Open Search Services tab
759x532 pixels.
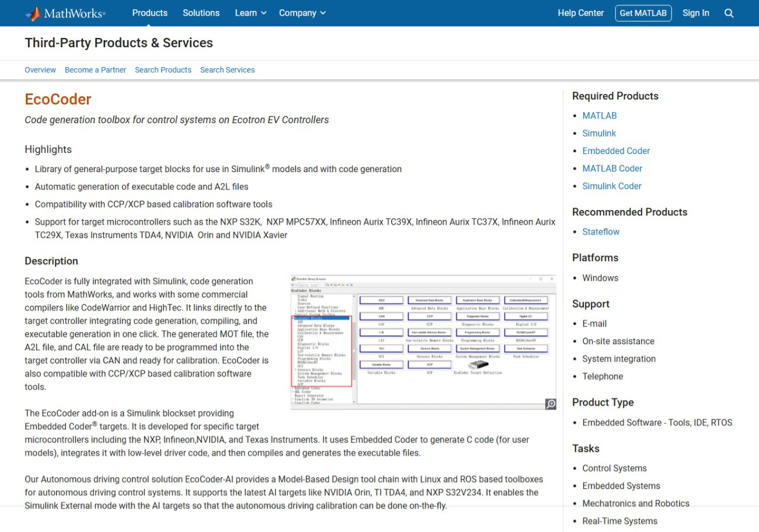(x=227, y=70)
